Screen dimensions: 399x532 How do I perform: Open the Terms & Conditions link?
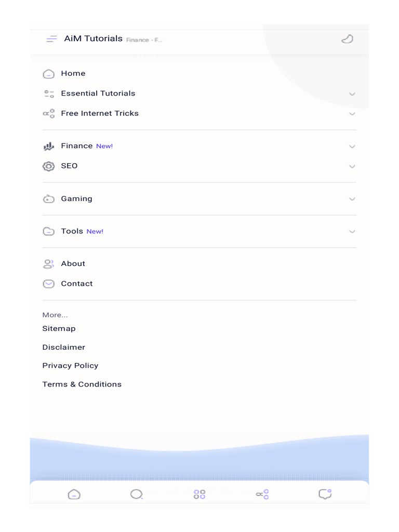click(x=82, y=384)
